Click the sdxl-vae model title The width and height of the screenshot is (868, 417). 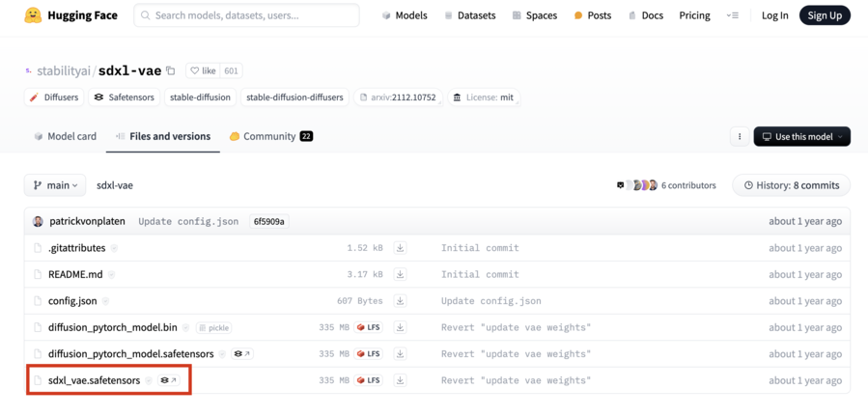(130, 70)
